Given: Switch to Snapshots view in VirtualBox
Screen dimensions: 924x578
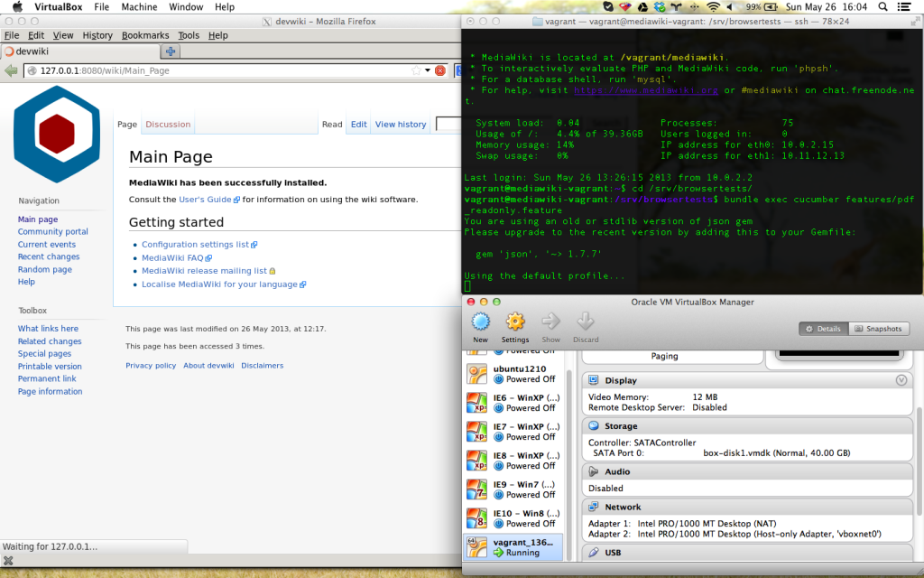Looking at the screenshot, I should (878, 329).
